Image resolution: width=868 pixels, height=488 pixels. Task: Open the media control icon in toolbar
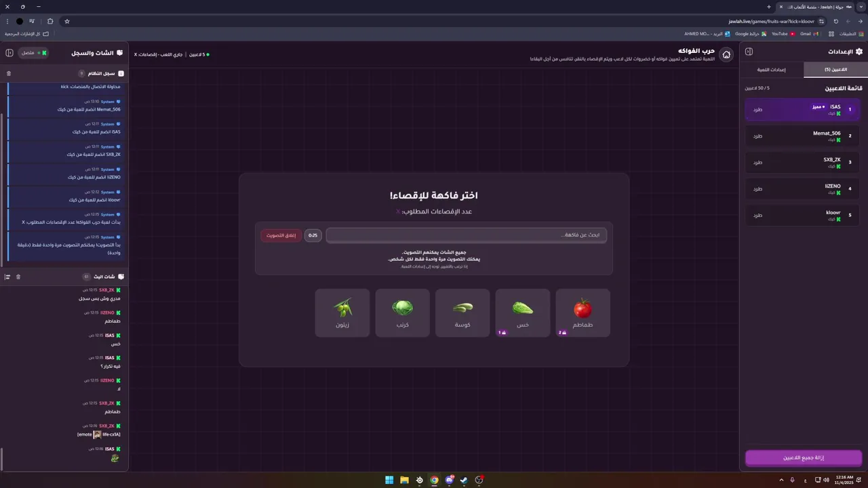[32, 21]
